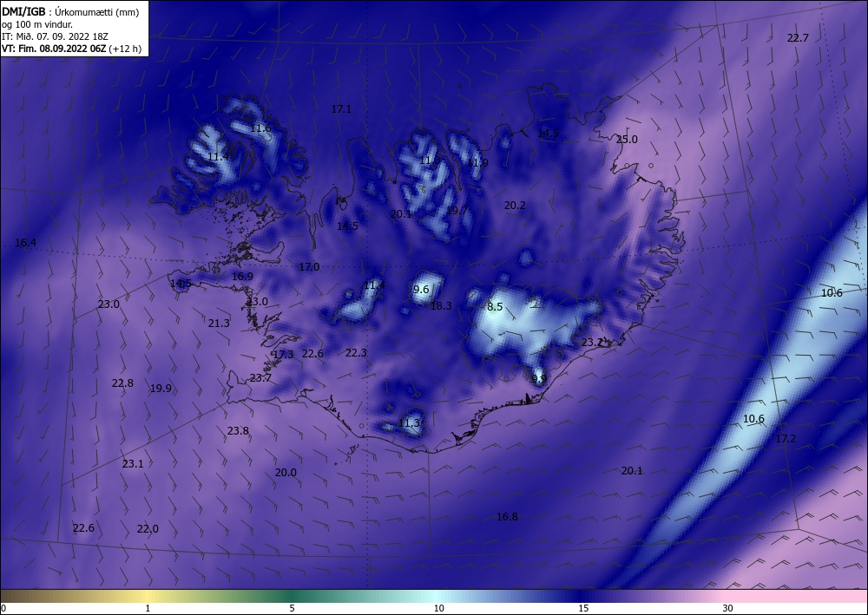This screenshot has width=868, height=615.
Task: Click the 21.3 value label
Action: [x=219, y=323]
